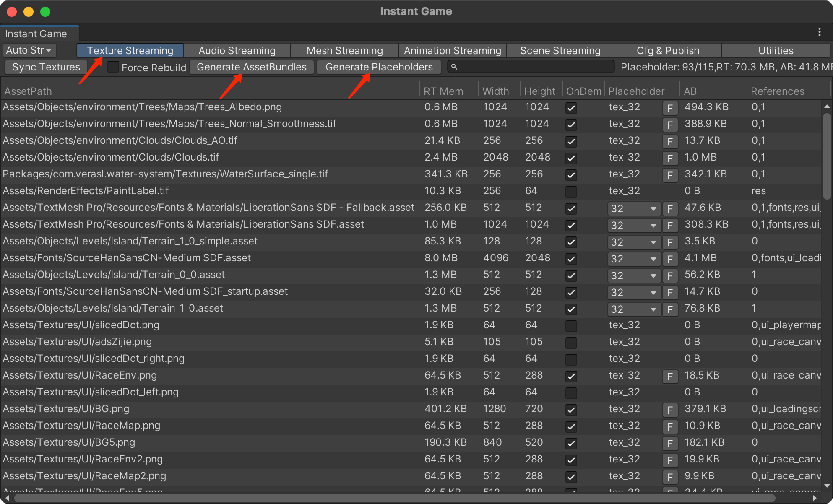Viewport: 833px width, 504px height.
Task: Enable OnDemand for PaintLabel.tif
Action: [x=571, y=192]
